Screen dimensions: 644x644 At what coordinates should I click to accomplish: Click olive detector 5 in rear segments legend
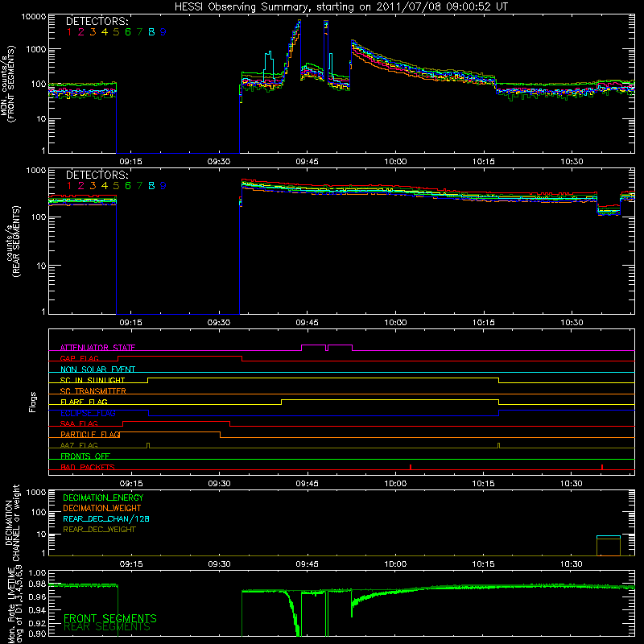click(x=116, y=186)
